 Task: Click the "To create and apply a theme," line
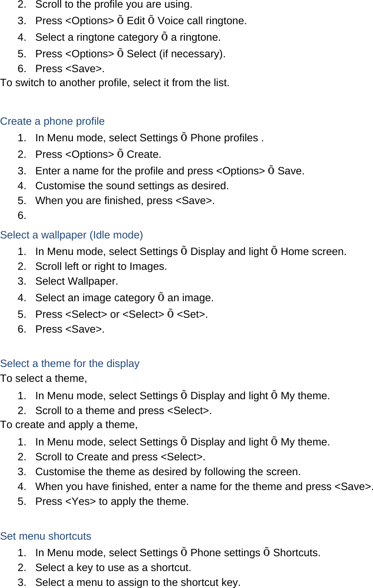point(69,425)
